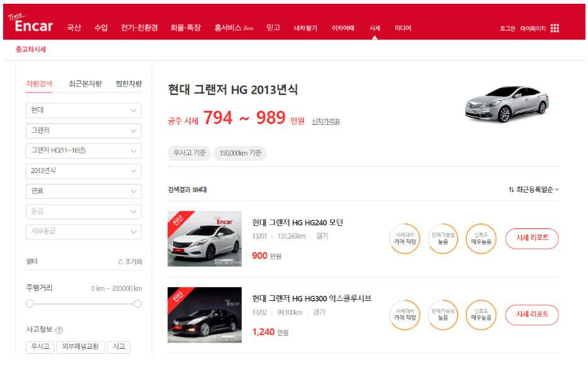Click the 1,240 만원 price text
Screen dimensions: 588x389
[270, 332]
